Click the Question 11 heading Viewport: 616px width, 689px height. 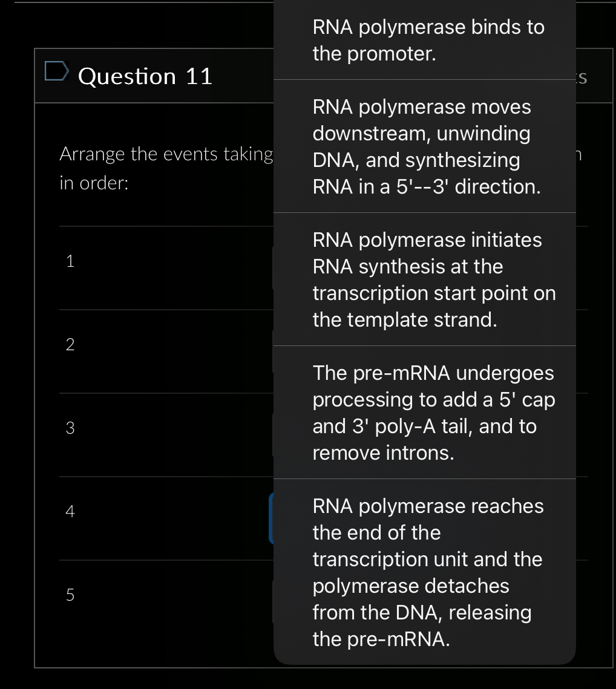pos(145,76)
